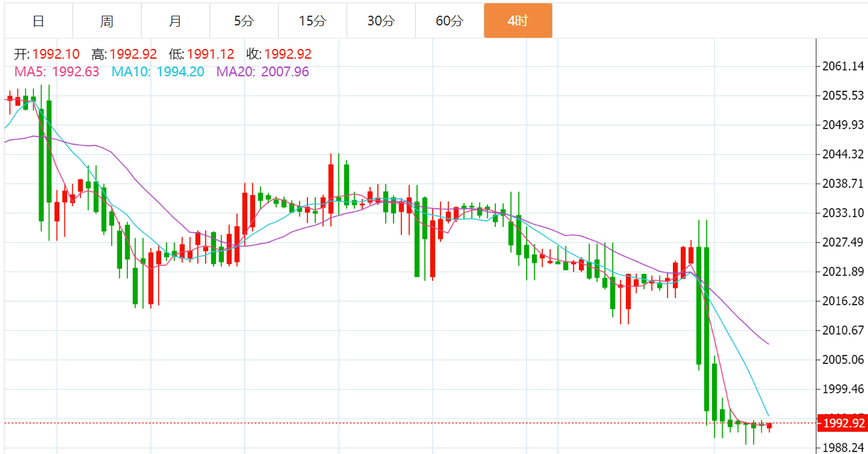Open the 60分 timeframe tab
This screenshot has height=454, width=868.
[x=450, y=21]
